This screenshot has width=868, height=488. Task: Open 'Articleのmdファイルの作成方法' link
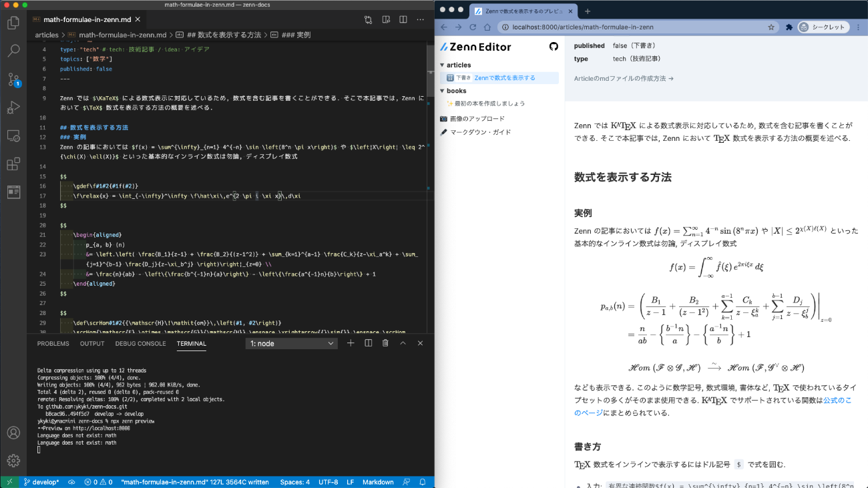click(x=624, y=78)
